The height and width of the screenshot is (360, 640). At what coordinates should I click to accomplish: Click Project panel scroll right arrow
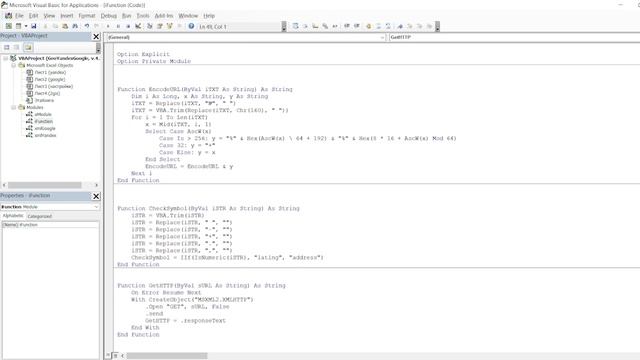[x=96, y=185]
